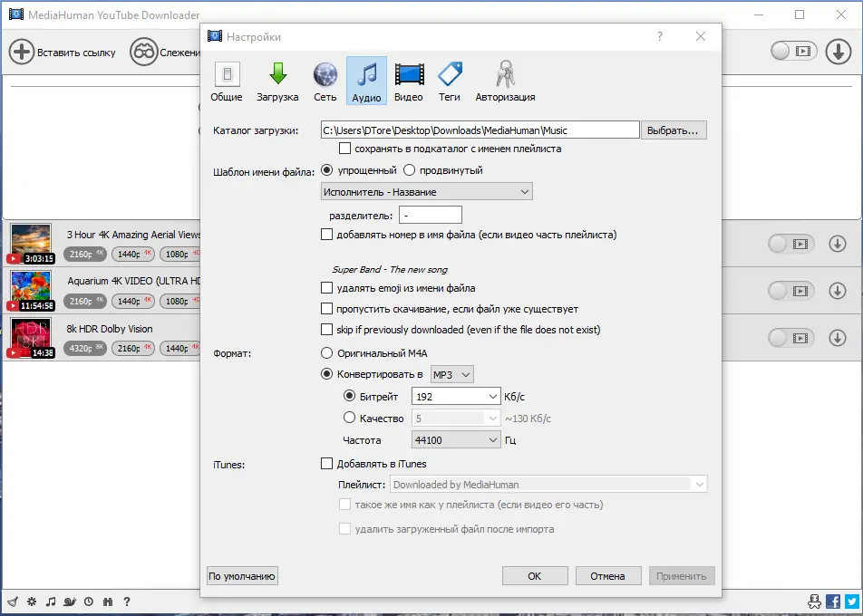Select the упрощенный template radio
This screenshot has width=863, height=616.
coord(326,170)
